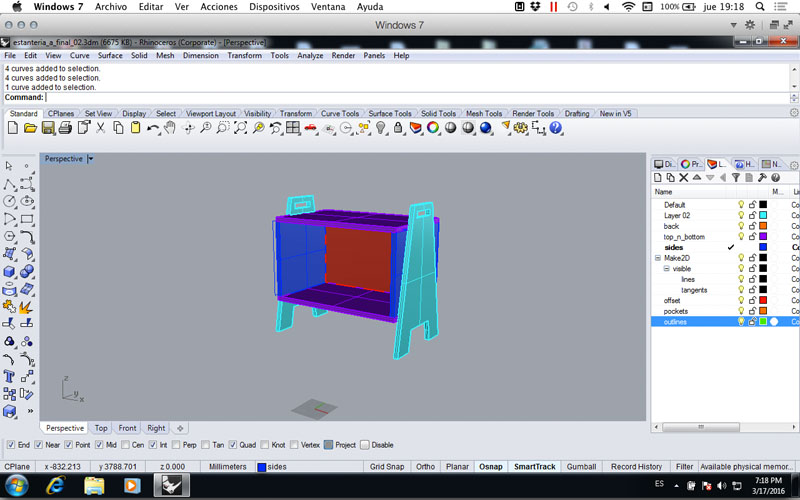800x500 pixels.
Task: Click the light bulb Hide objects icon
Action: (381, 128)
